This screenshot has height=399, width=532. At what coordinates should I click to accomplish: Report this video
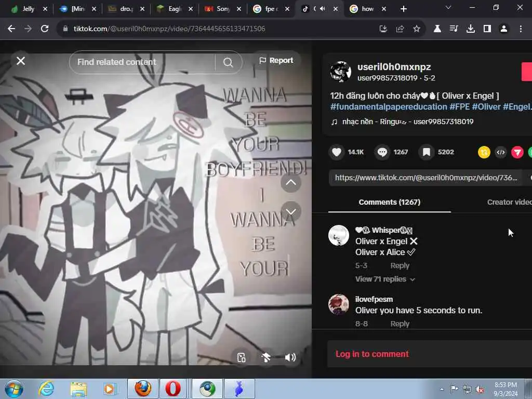click(276, 60)
